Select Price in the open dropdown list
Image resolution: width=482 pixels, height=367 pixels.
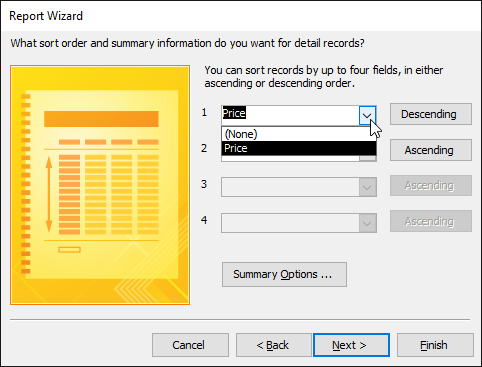click(299, 148)
